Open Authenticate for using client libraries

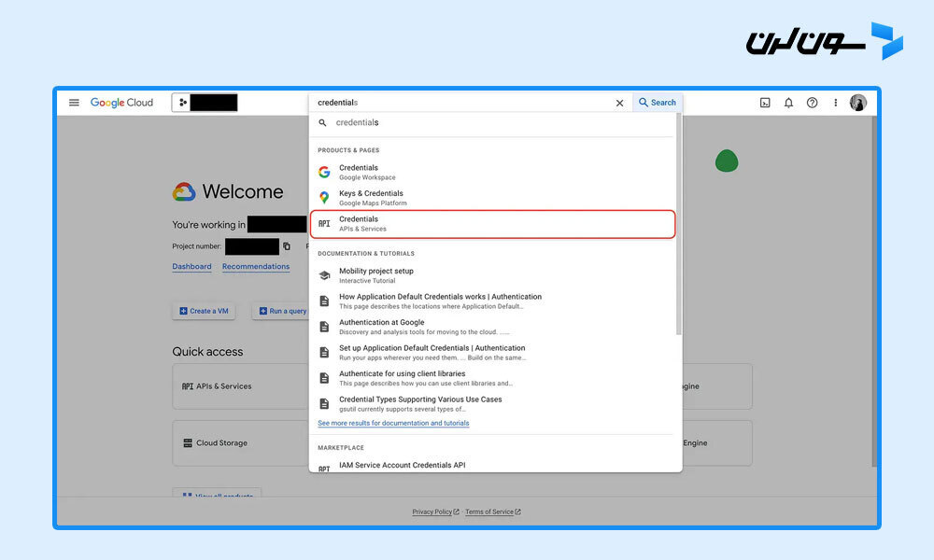(x=493, y=378)
